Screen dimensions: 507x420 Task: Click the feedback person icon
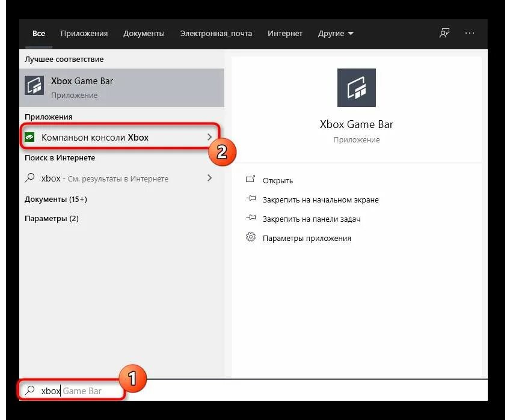click(x=444, y=33)
